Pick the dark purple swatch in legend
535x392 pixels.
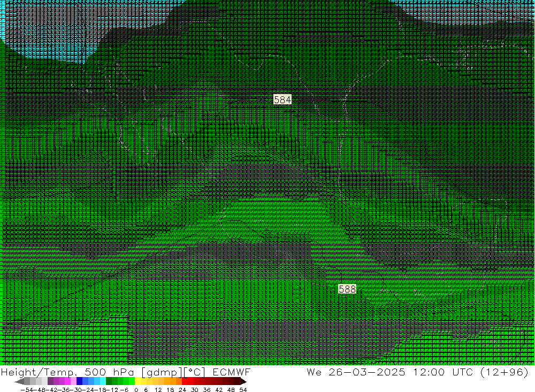tap(50, 381)
